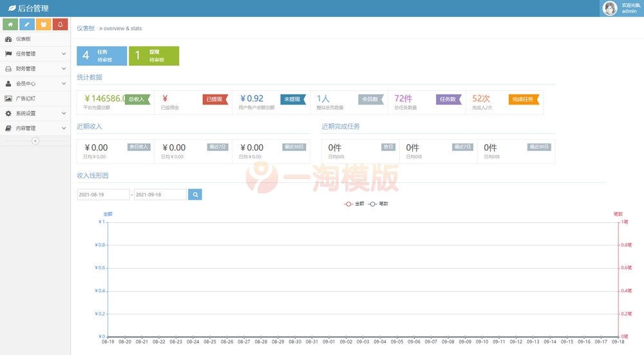Click the 昨日 tag in the 近期完成任务 section
Viewport: 644px width, 355px height.
click(388, 147)
